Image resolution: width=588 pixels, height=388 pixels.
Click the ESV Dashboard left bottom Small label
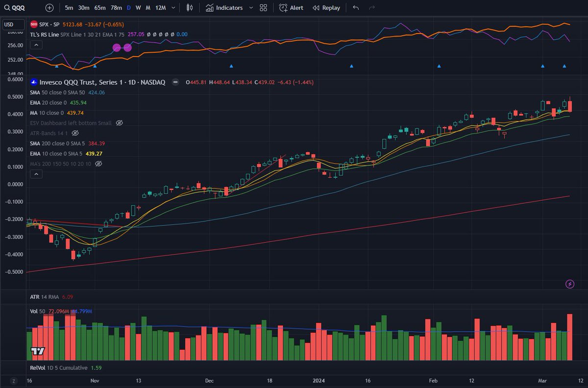coord(71,123)
